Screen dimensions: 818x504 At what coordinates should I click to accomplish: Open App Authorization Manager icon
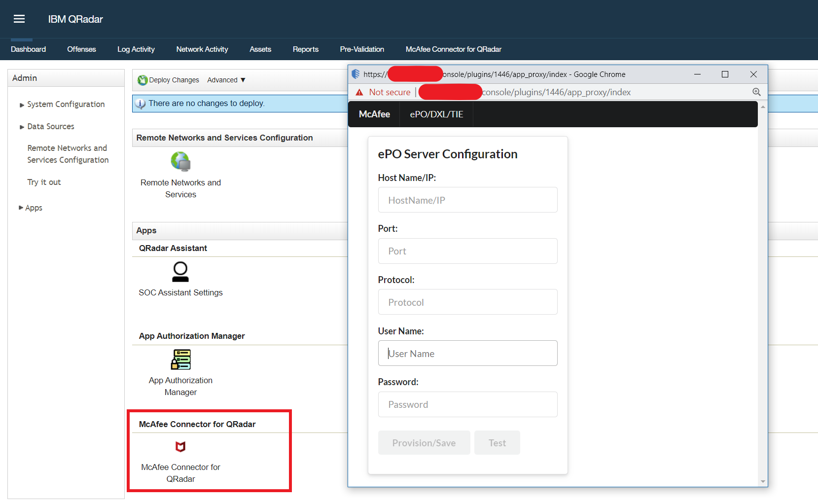(x=180, y=360)
